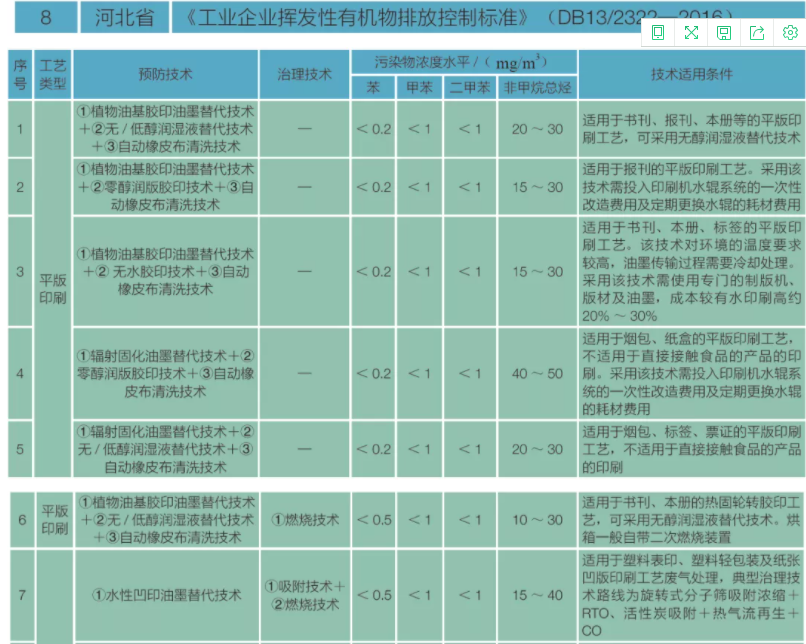The height and width of the screenshot is (644, 806).
Task: Click the '《工业企业挥发性有机物排放控制标准》' title text
Action: pyautogui.click(x=358, y=17)
